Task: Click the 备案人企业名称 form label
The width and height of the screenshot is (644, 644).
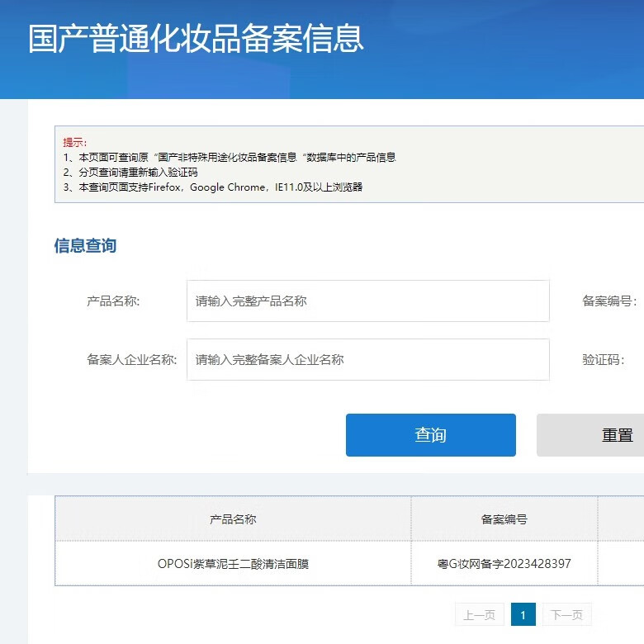Action: point(132,360)
